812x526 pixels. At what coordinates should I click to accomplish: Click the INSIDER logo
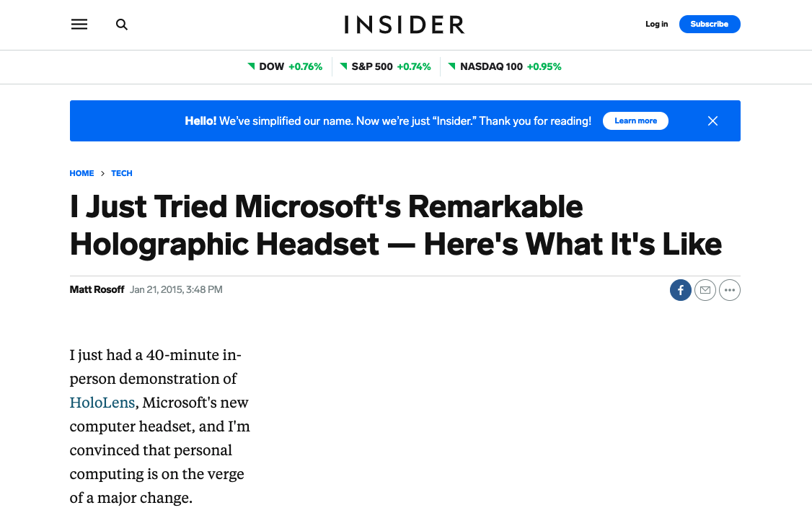[405, 25]
